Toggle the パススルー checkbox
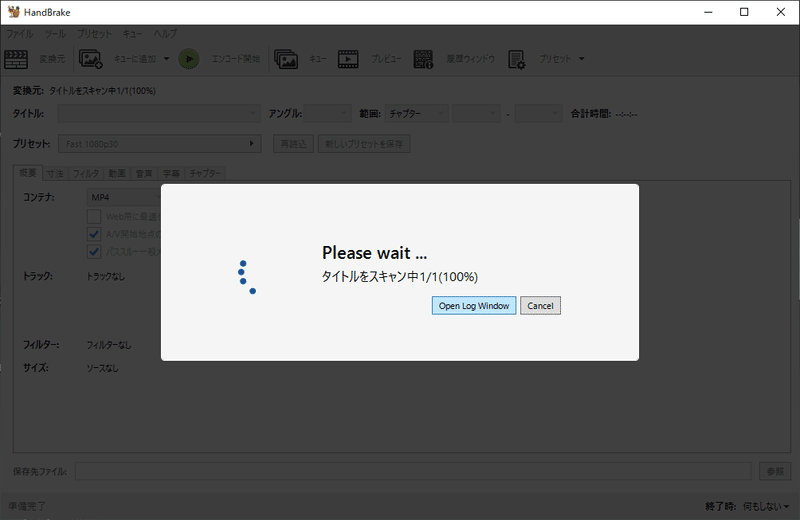Screen dimensions: 800x520 pyautogui.click(x=94, y=252)
